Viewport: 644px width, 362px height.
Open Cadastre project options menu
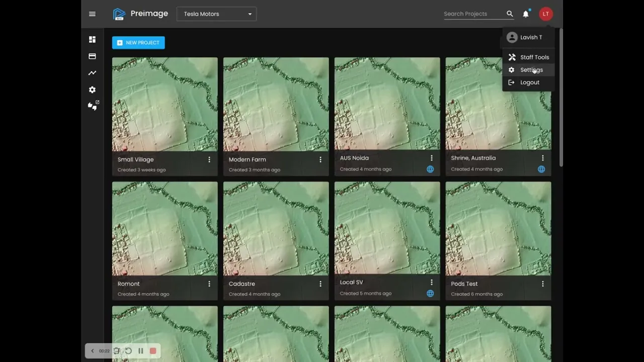pos(320,284)
